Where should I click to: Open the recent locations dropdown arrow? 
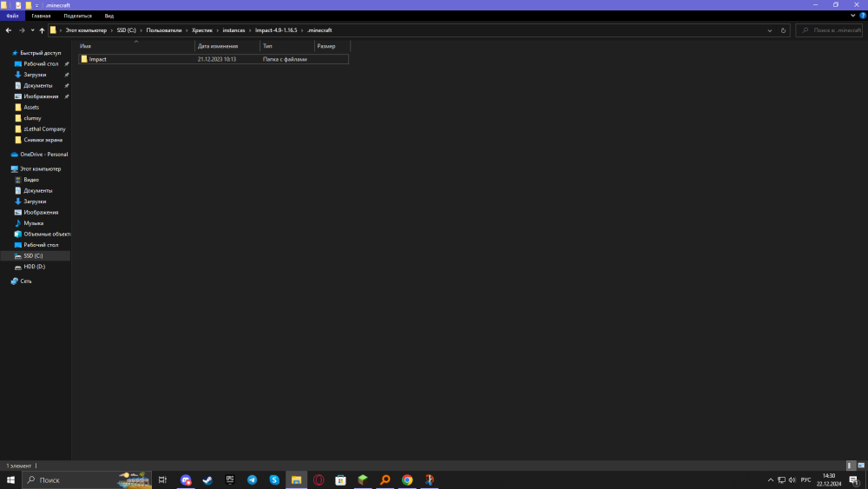(33, 30)
